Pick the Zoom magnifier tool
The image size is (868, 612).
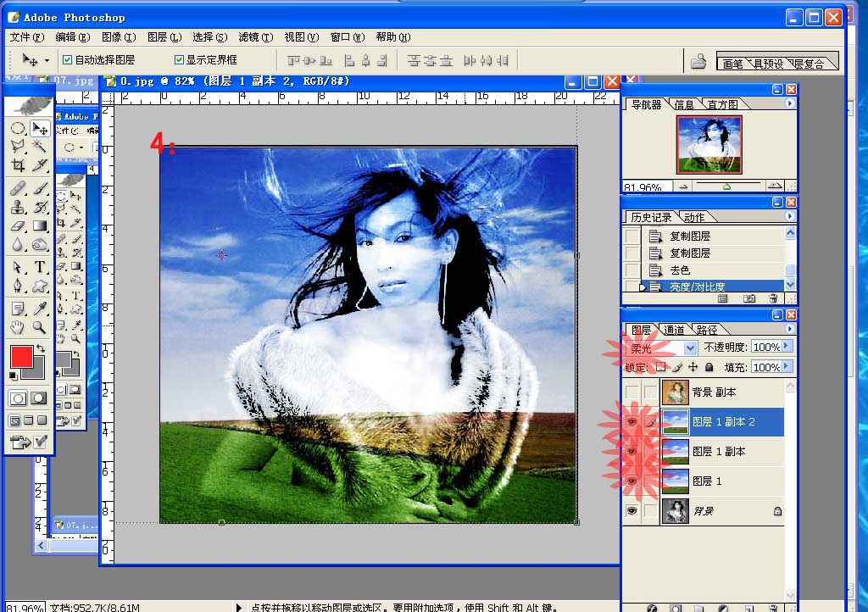[40, 327]
